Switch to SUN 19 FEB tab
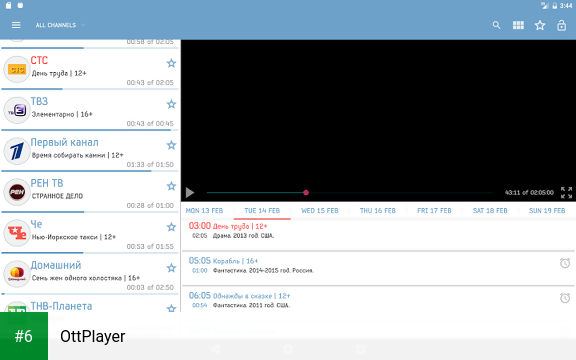Screen dimensions: 576x360 point(547,210)
